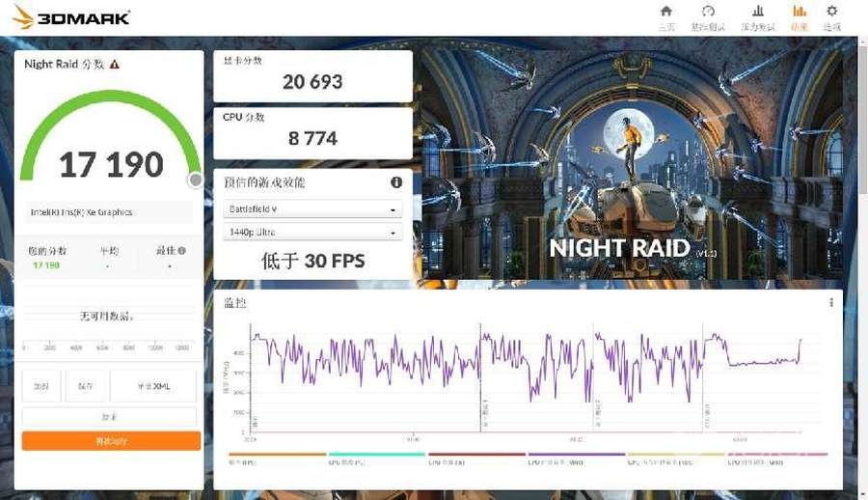This screenshot has width=868, height=500.
Task: Click the Load result button
Action: 41,386
